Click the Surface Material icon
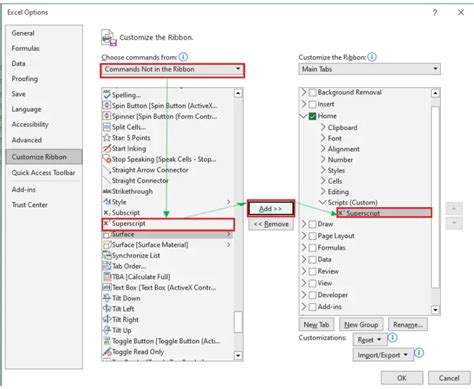 (107, 245)
